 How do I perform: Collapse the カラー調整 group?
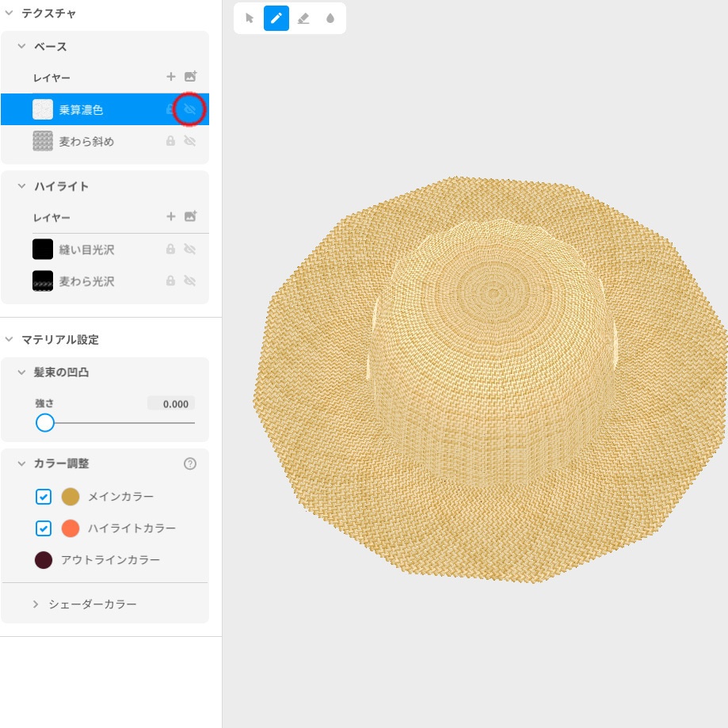[21, 463]
